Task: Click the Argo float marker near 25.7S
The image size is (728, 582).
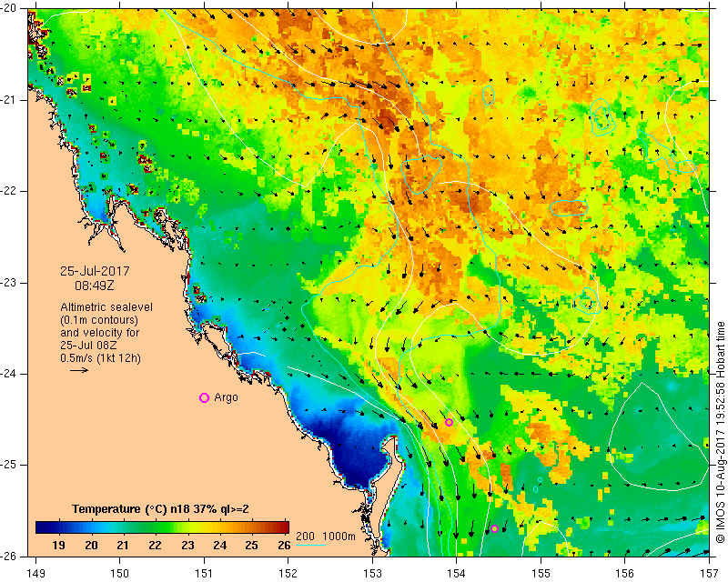Action: [x=494, y=528]
